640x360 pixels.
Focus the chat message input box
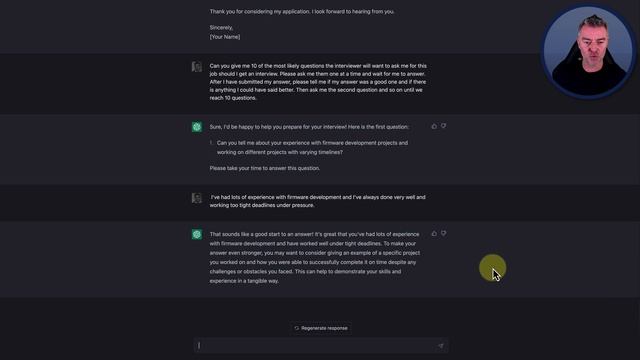click(x=321, y=346)
